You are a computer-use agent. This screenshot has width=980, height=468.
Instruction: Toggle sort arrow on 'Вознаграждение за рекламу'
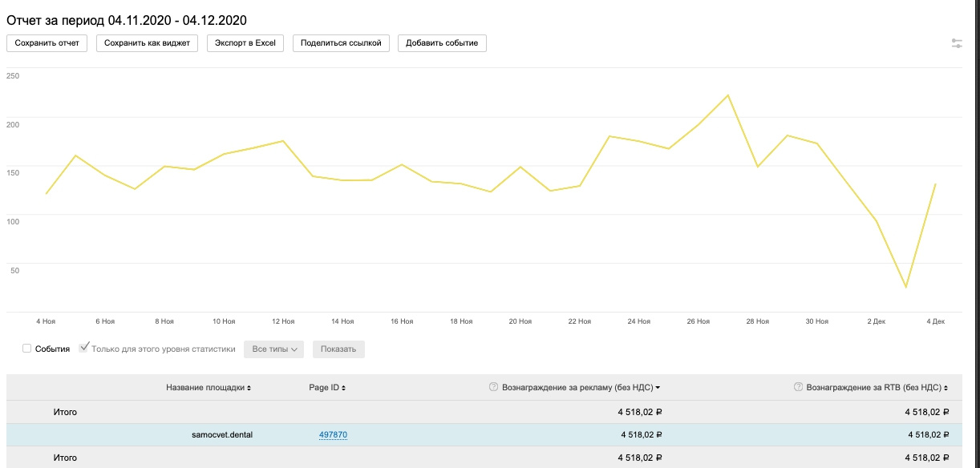pyautogui.click(x=658, y=388)
